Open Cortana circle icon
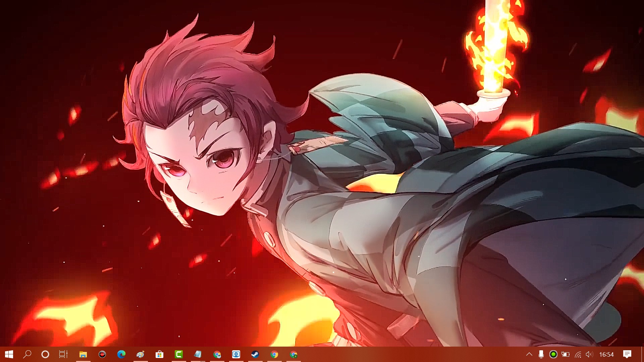 [x=45, y=354]
